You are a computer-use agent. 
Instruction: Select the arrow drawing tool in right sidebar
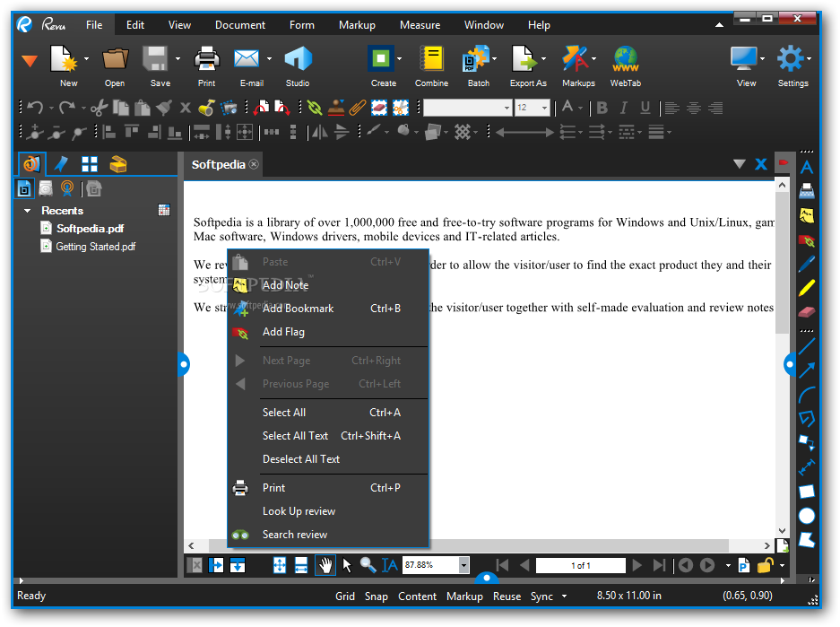(x=807, y=370)
